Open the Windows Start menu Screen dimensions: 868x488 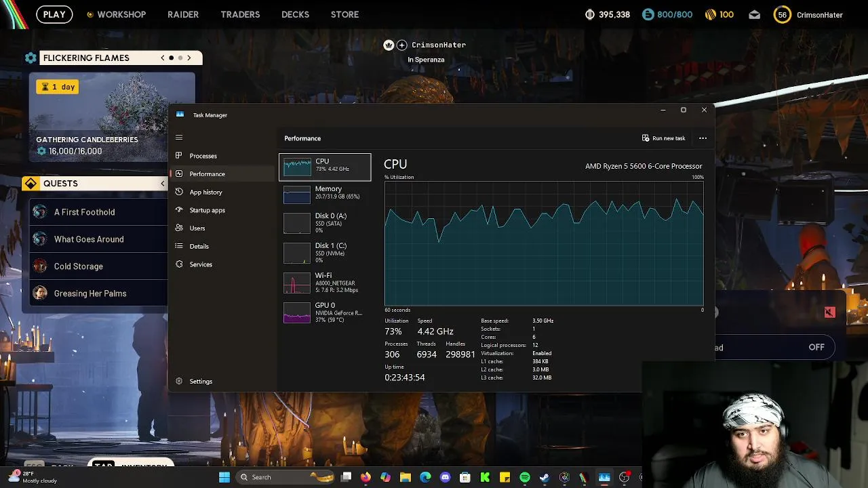coord(224,477)
